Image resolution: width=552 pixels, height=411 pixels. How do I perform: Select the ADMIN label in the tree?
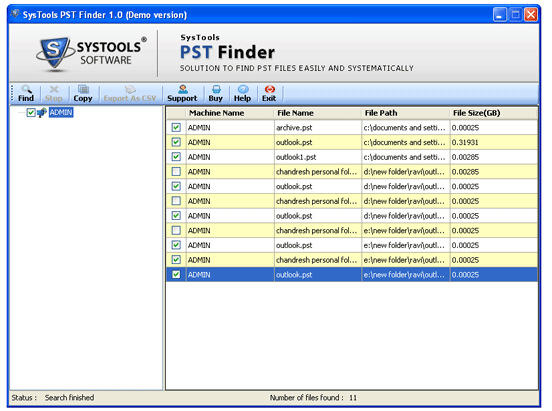point(61,112)
